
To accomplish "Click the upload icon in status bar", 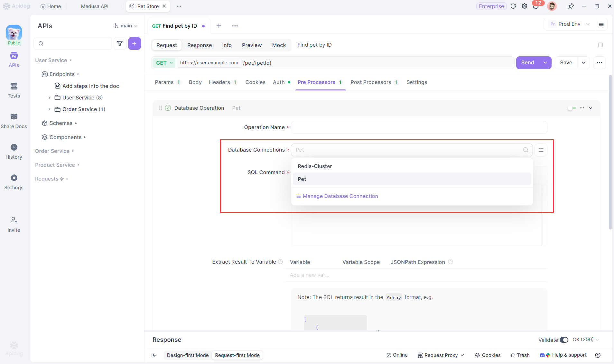I will pyautogui.click(x=598, y=355).
